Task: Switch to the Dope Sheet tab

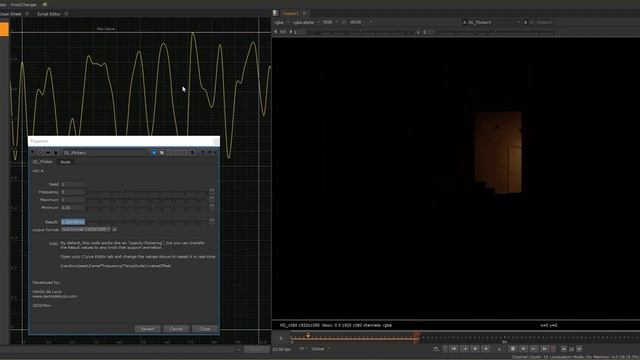Action: point(11,14)
